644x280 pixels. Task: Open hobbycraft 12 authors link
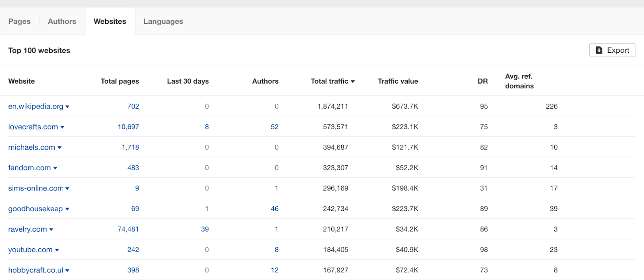point(275,270)
